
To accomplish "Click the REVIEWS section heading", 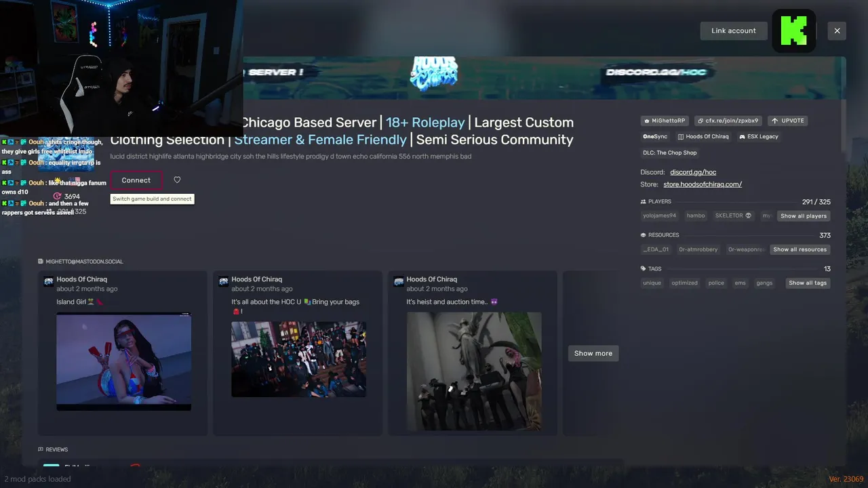I will point(53,449).
